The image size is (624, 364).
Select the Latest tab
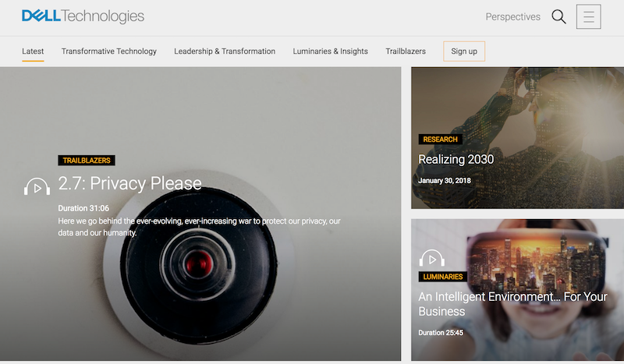(33, 51)
